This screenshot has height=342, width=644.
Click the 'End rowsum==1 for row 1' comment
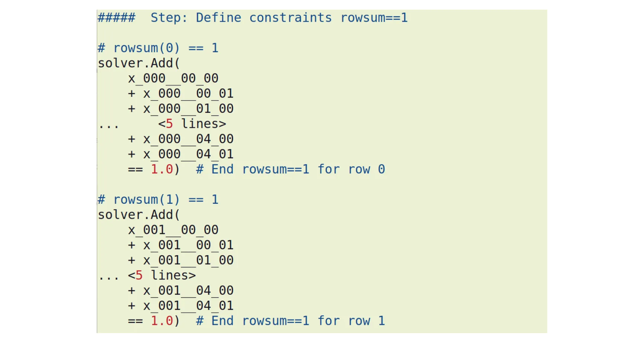[290, 321]
